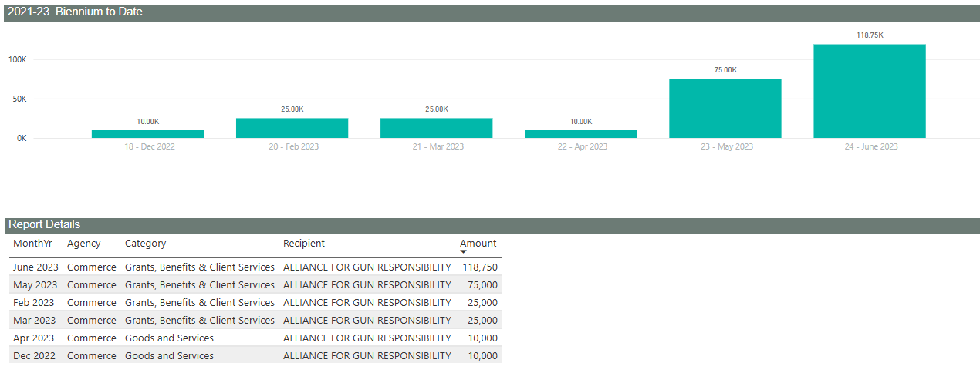Click the 118,750 amount cell
Screen dimensions: 980x370
point(480,267)
